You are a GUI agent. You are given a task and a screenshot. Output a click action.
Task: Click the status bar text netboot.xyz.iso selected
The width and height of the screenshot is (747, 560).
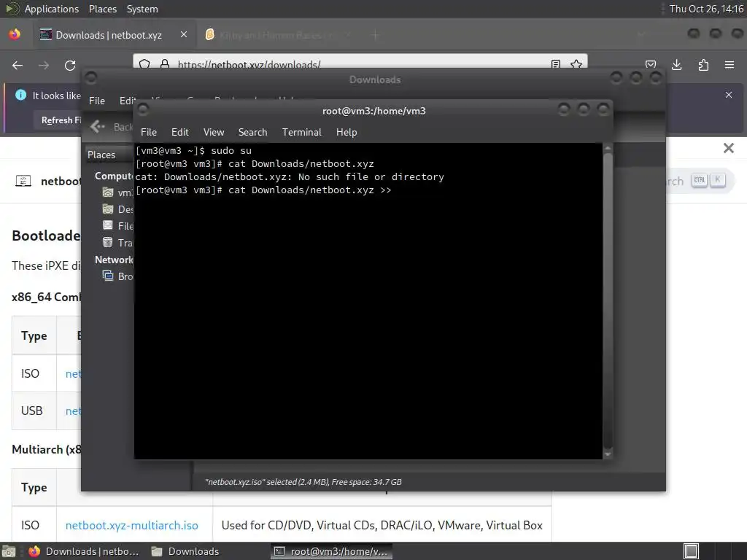[x=303, y=482]
